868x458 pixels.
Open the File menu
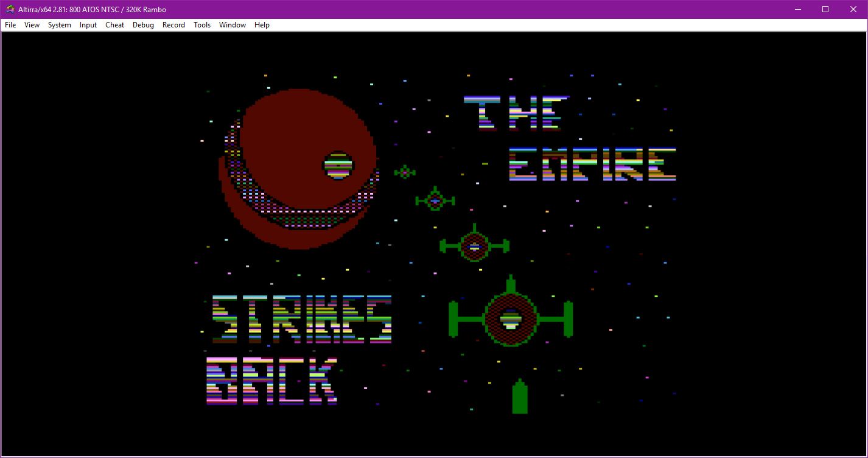point(10,25)
